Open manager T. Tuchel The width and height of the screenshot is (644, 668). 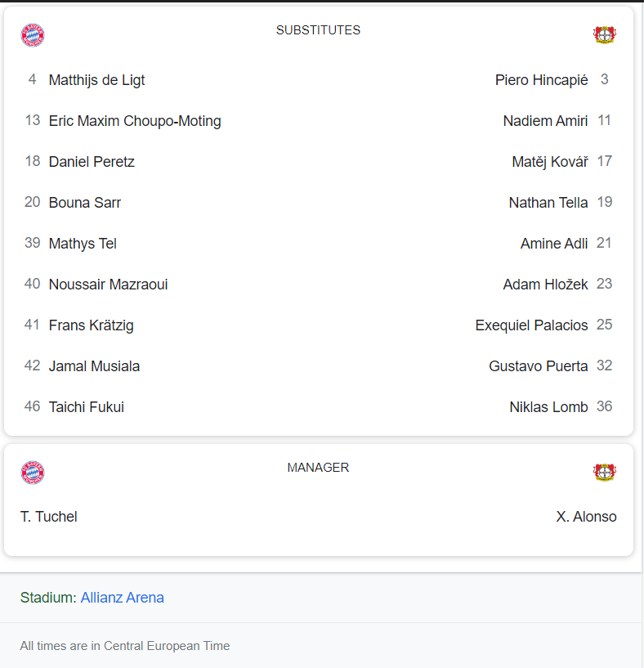point(48,517)
